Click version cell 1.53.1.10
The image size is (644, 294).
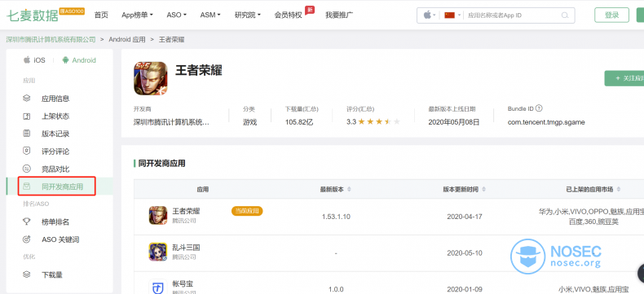pyautogui.click(x=336, y=217)
